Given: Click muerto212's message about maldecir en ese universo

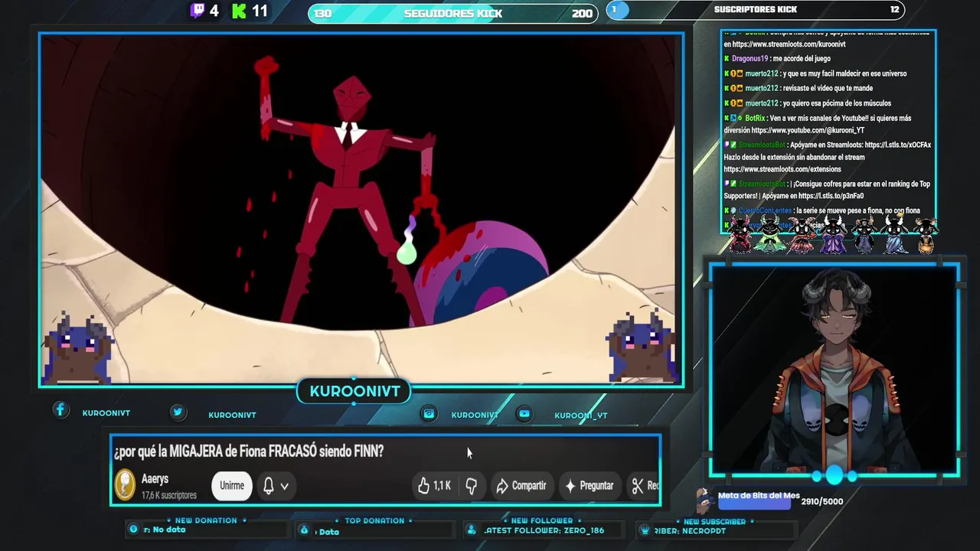Looking at the screenshot, I should 844,73.
